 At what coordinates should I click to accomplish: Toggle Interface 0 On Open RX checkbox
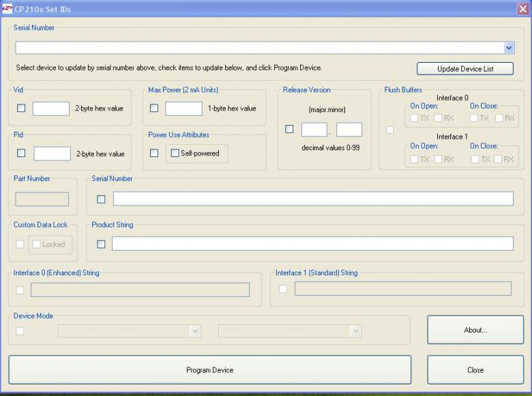click(438, 118)
